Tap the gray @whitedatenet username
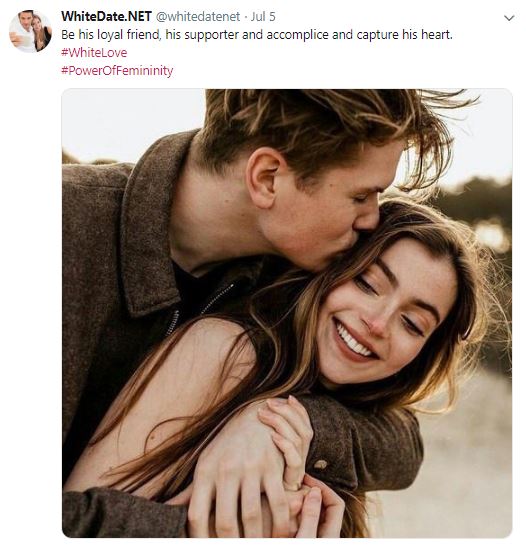The height and width of the screenshot is (547, 526). click(198, 16)
